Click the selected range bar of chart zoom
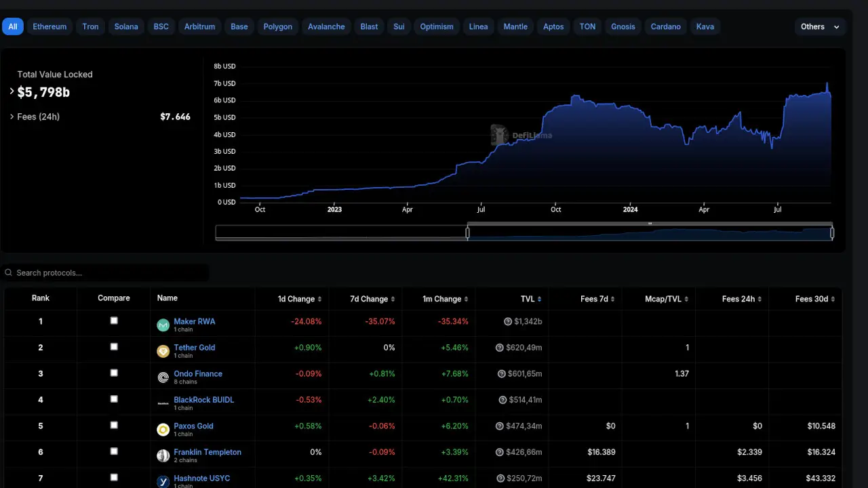 650,224
